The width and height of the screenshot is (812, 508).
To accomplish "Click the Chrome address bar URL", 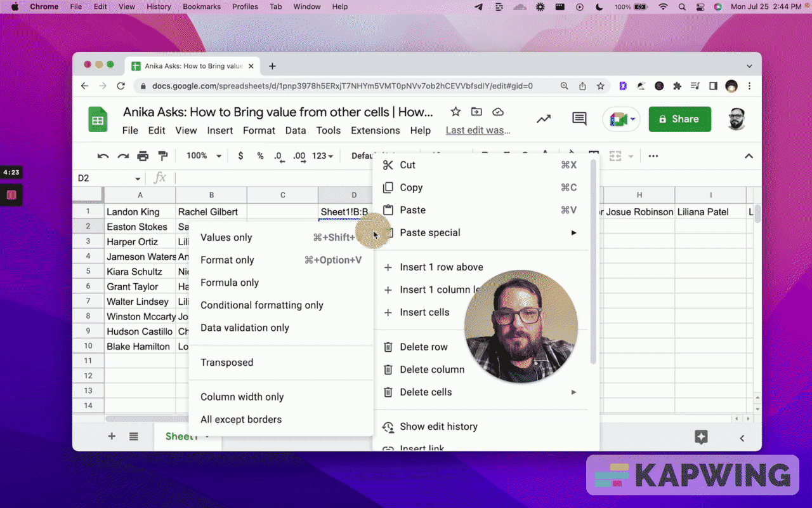I will 343,86.
